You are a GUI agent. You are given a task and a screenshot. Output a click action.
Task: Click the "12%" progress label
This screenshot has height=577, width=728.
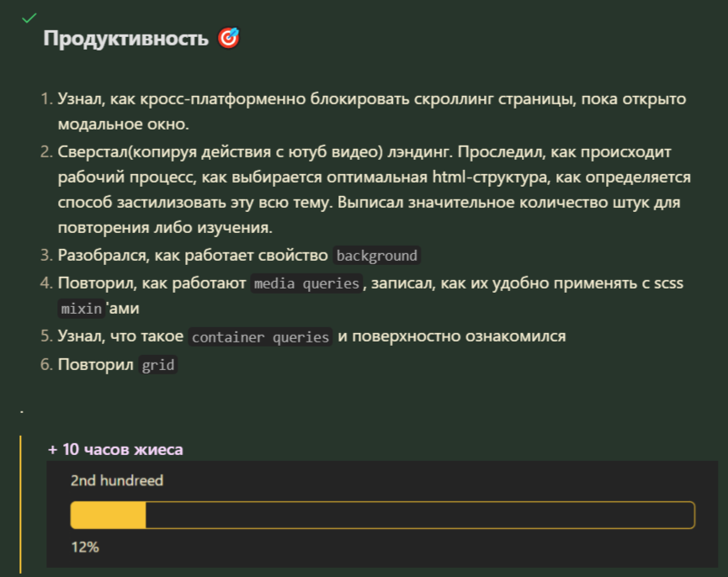[85, 548]
